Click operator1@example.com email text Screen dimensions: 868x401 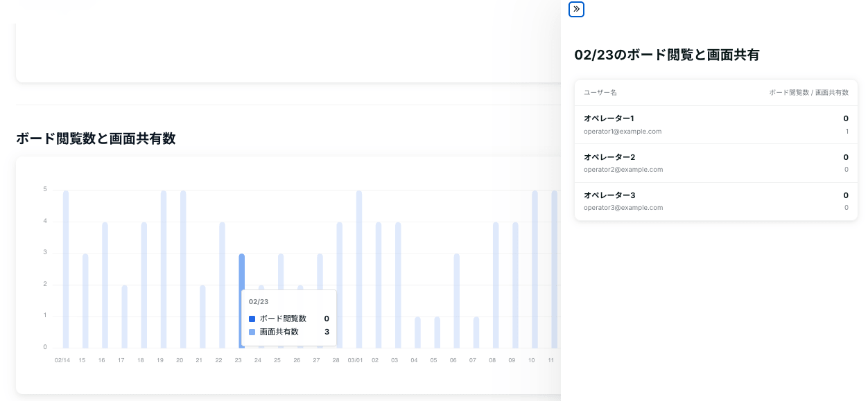click(x=622, y=132)
